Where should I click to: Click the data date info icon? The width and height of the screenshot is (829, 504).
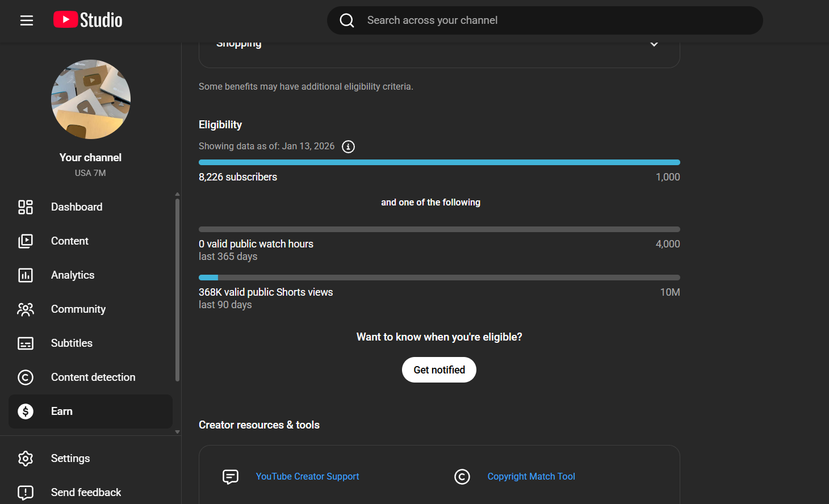click(348, 146)
